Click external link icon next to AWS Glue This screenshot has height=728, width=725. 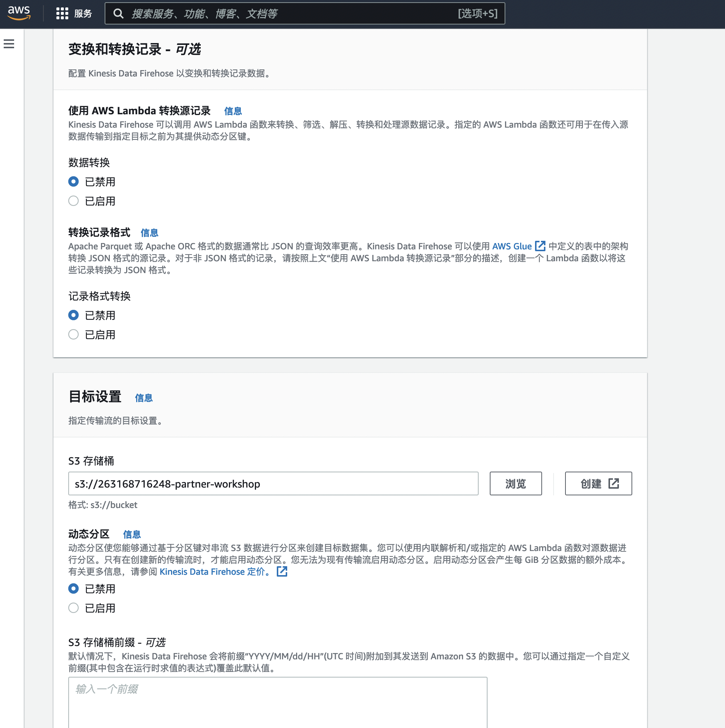pyautogui.click(x=540, y=246)
